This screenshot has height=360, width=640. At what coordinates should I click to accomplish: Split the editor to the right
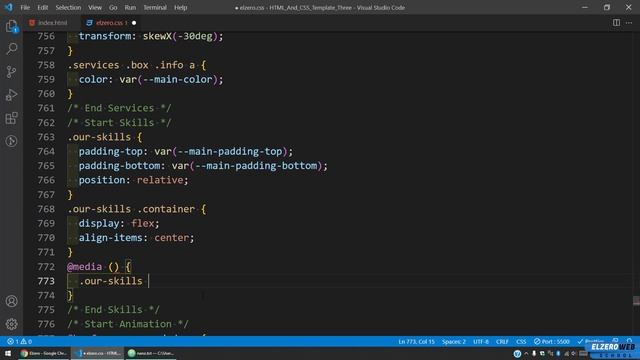[616, 22]
